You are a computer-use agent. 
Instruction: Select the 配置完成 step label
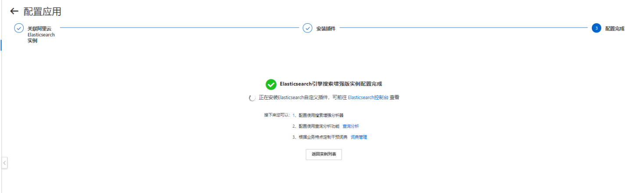615,29
